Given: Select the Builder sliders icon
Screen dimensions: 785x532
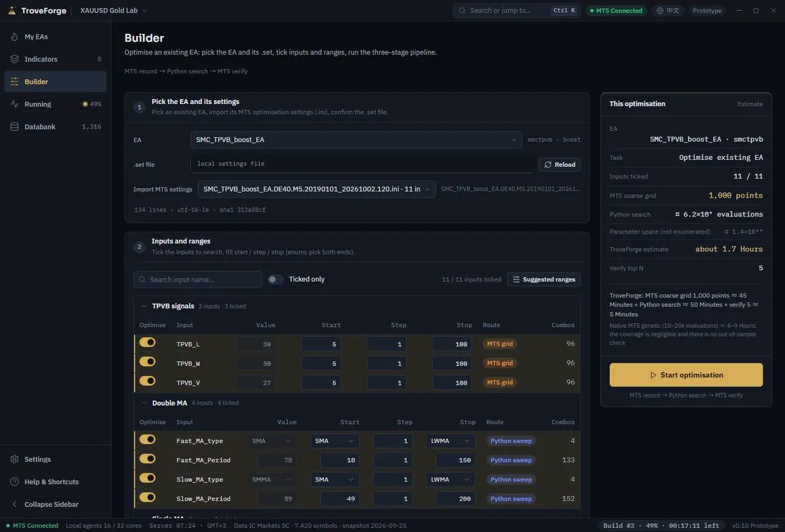Looking at the screenshot, I should (x=14, y=82).
